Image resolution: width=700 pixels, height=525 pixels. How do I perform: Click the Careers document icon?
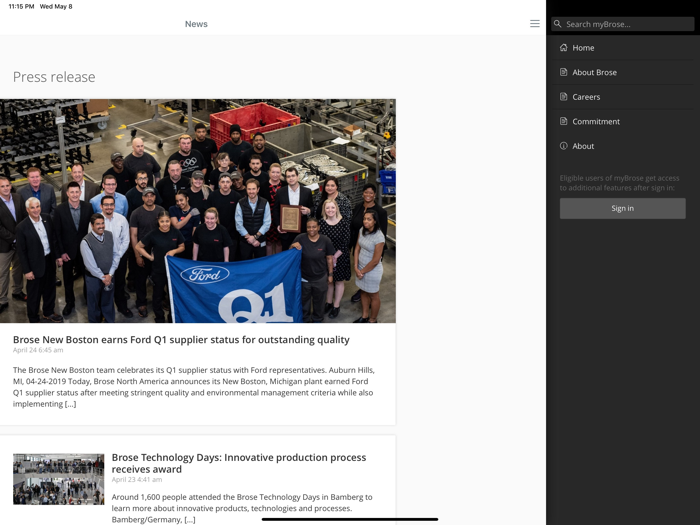tap(563, 96)
